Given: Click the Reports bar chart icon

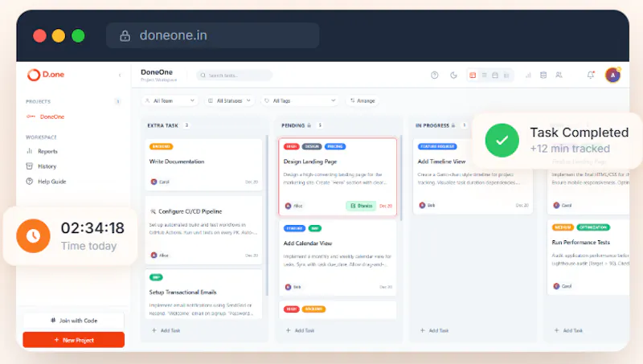Looking at the screenshot, I should [30, 151].
